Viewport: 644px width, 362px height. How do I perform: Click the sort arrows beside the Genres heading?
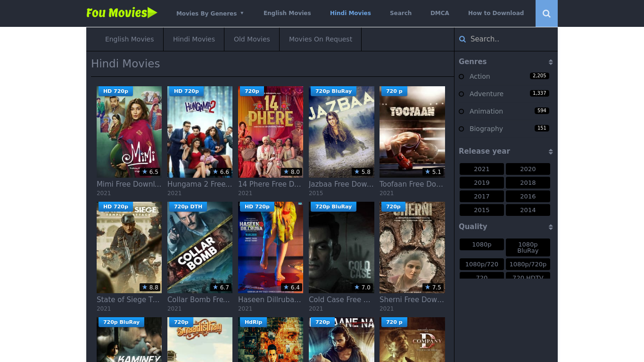click(x=550, y=62)
